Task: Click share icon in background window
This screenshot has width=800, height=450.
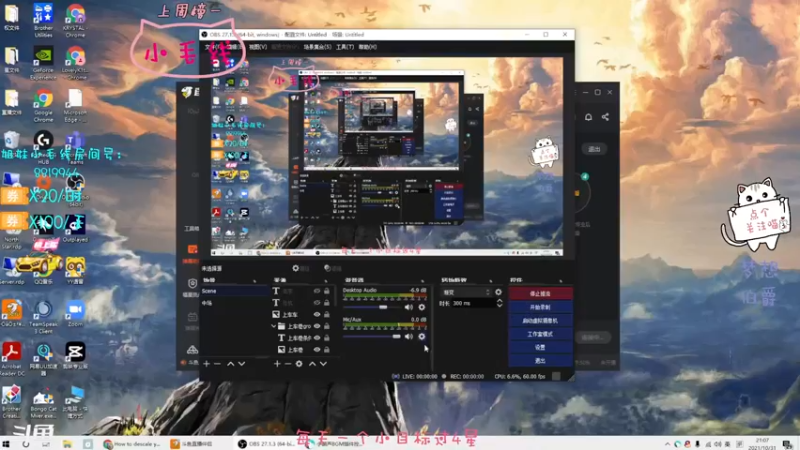Action: [605, 117]
